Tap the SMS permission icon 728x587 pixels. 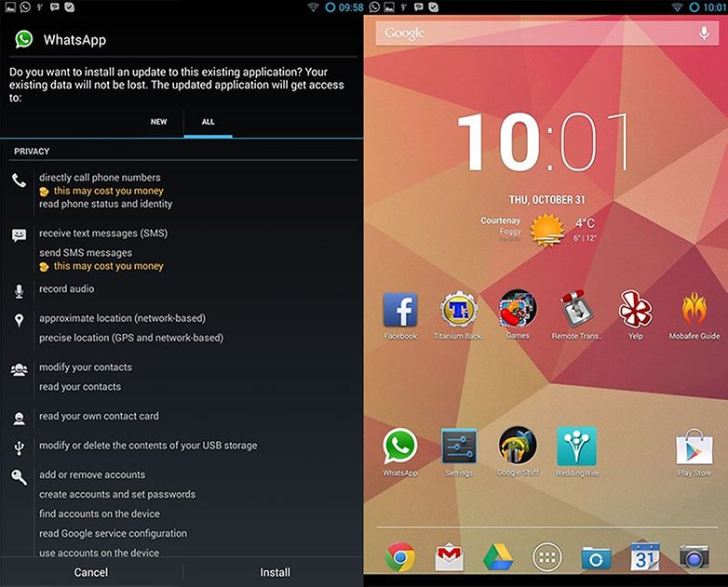coord(19,235)
